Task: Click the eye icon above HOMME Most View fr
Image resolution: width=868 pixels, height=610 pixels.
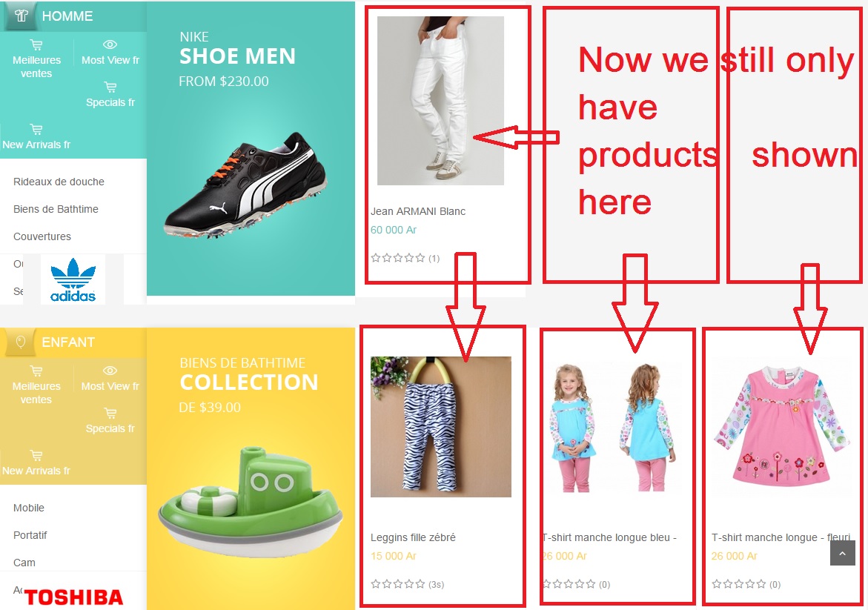Action: [x=110, y=44]
